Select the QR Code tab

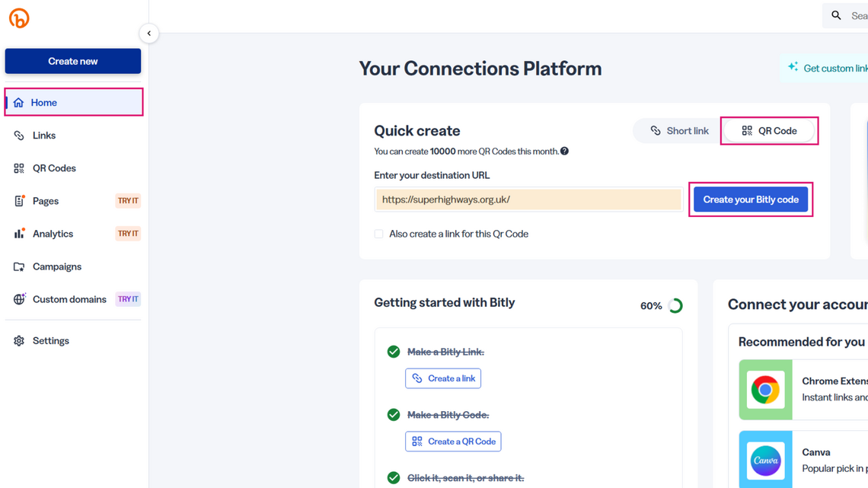click(x=769, y=131)
